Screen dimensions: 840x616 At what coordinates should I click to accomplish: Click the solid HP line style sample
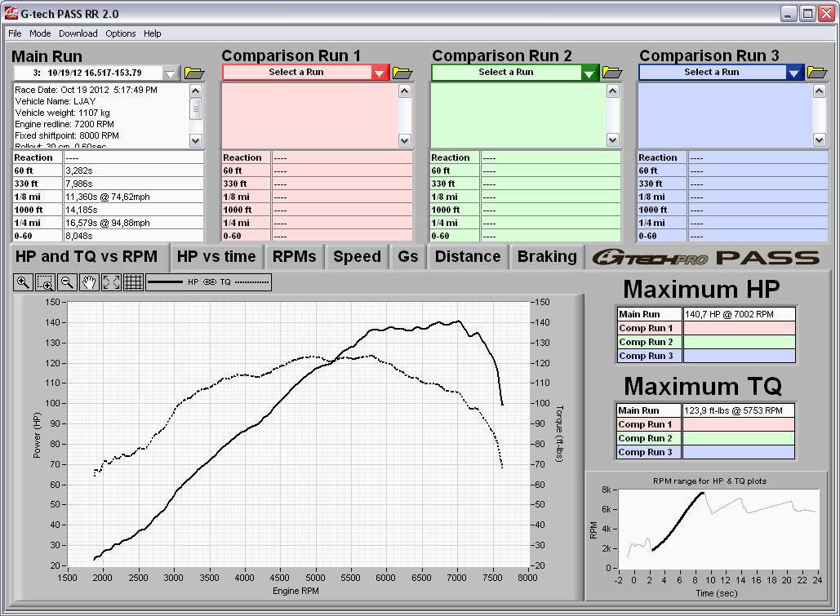pyautogui.click(x=167, y=282)
